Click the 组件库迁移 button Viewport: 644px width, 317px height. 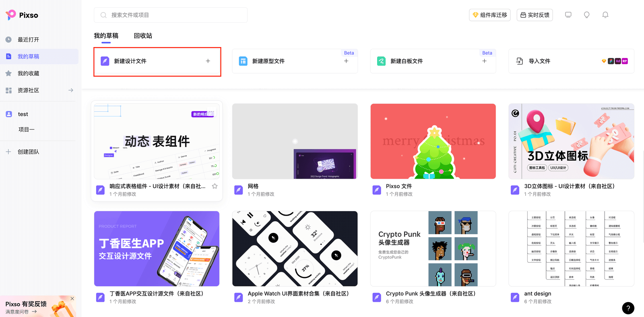tap(490, 15)
